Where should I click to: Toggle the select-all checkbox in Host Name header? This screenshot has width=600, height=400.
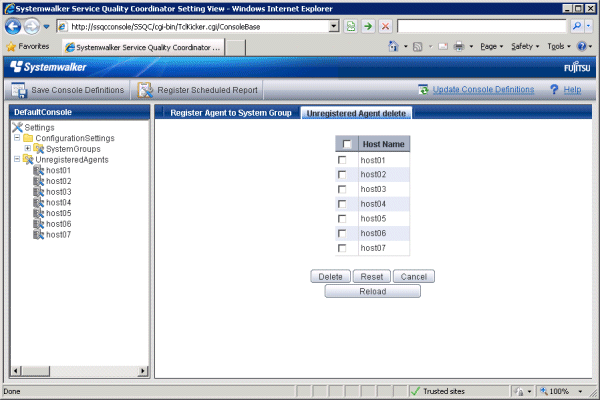[x=347, y=144]
